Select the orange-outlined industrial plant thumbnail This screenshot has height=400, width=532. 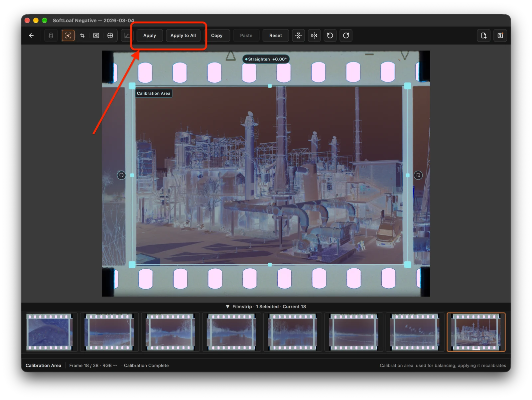click(x=476, y=332)
